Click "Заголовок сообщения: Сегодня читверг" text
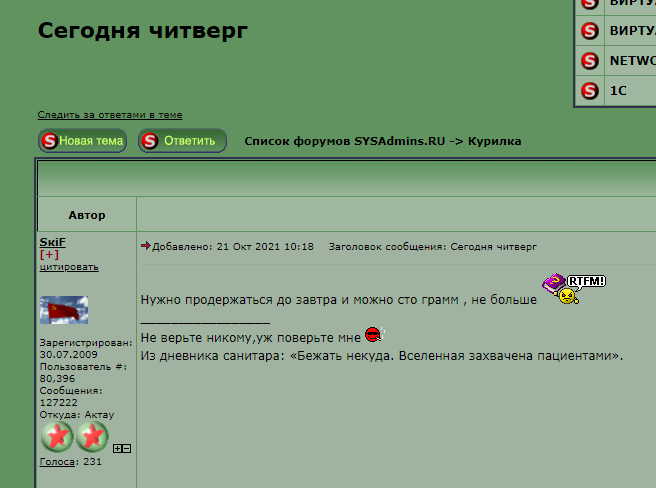The image size is (656, 488). pos(433,247)
